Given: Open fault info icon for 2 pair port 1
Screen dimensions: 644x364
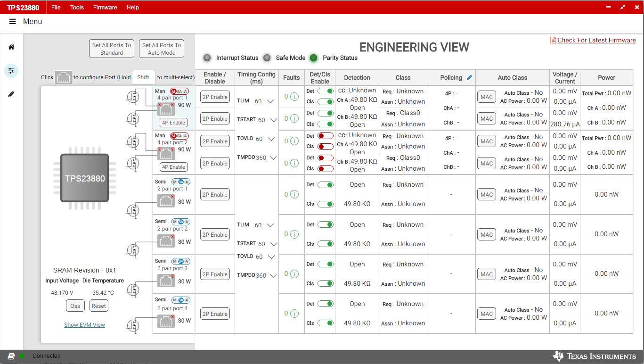Looking at the screenshot, I should pos(294,194).
